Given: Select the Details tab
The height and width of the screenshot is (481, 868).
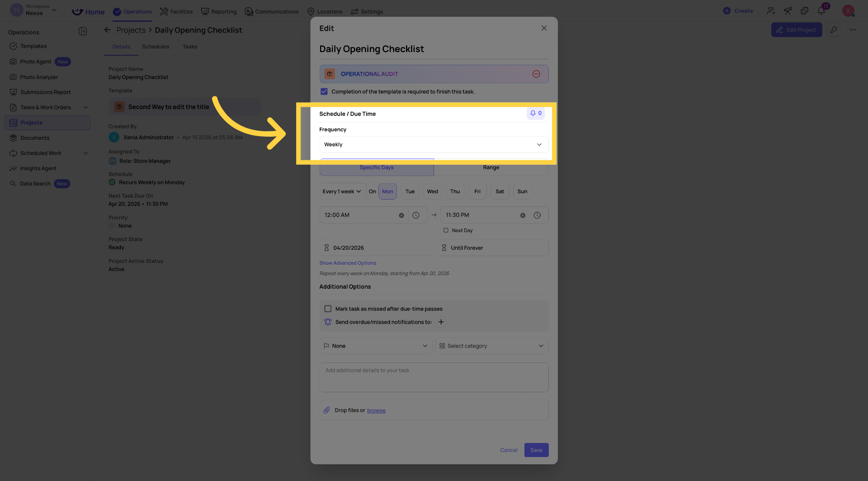Looking at the screenshot, I should [121, 47].
